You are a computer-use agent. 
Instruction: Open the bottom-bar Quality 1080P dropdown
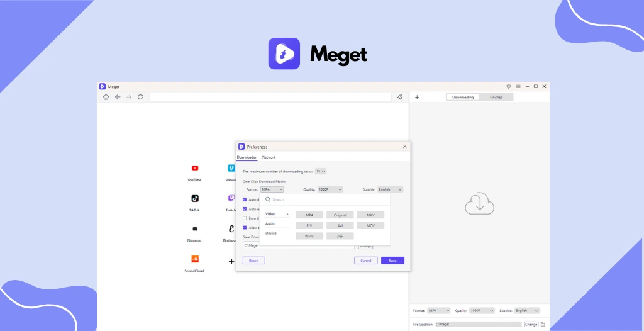482,311
